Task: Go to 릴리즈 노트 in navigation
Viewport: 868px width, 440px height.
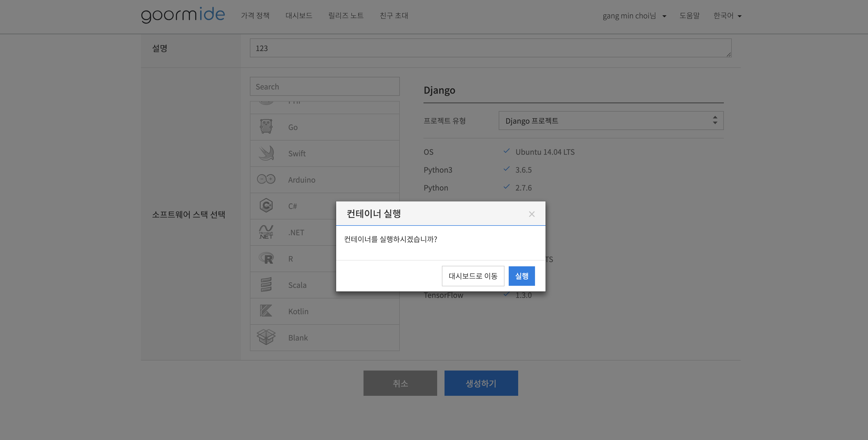Action: pos(345,16)
